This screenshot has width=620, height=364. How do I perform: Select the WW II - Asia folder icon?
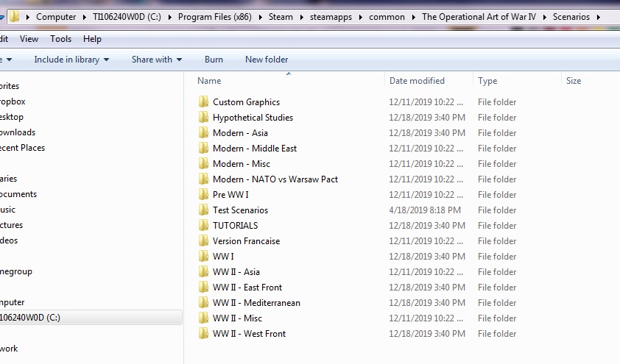(x=203, y=271)
